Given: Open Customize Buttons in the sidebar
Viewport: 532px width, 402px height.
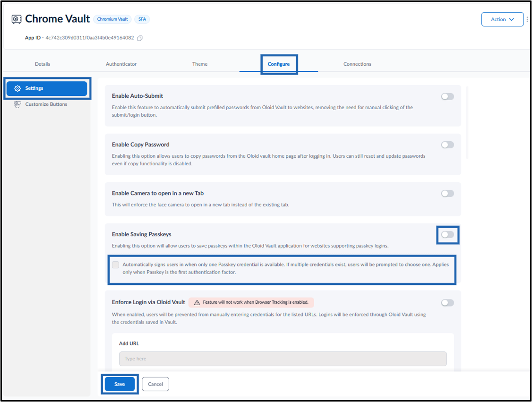Looking at the screenshot, I should 46,104.
